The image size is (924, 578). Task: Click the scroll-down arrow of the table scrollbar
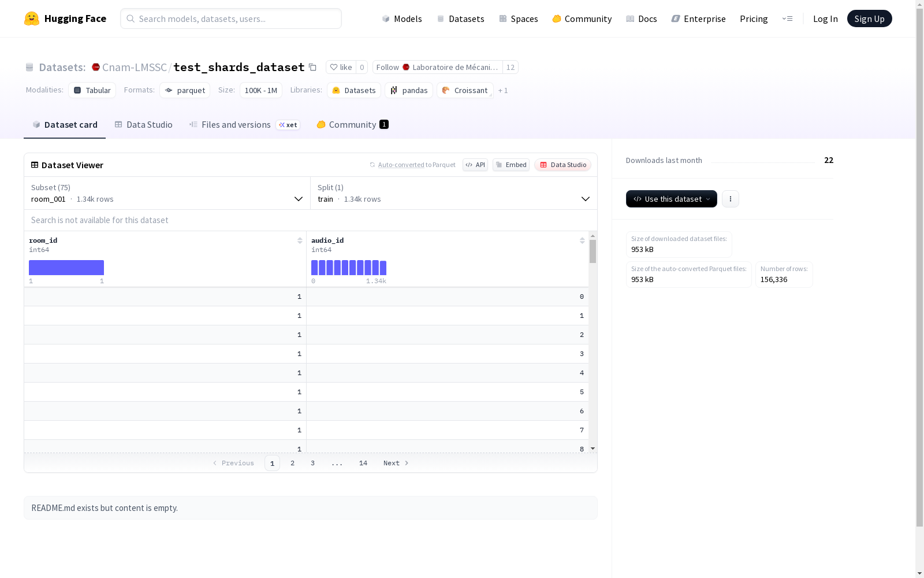pos(593,449)
